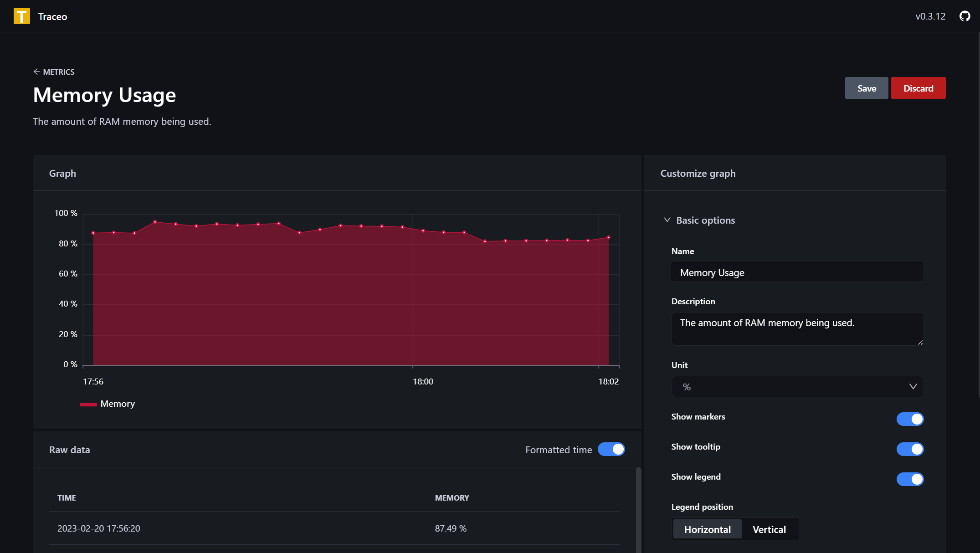Viewport: 980px width, 553px height.
Task: Click the Raw data table scrollbar
Action: pos(638,510)
